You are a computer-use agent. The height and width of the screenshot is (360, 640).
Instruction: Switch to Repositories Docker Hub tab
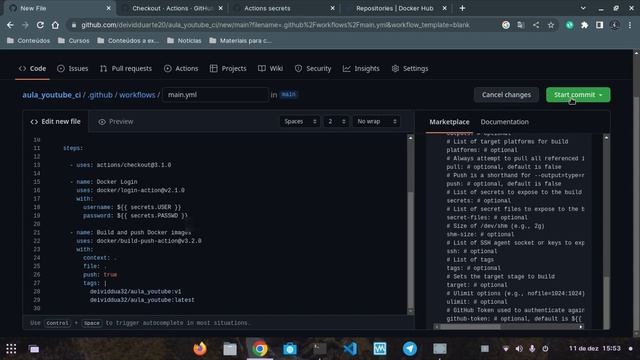pos(395,8)
